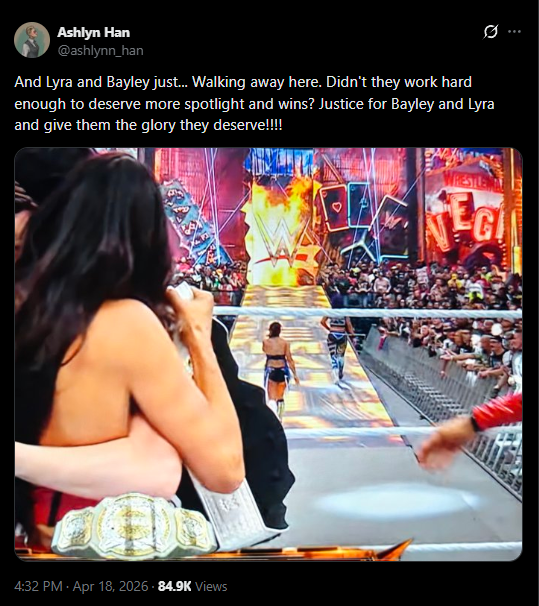Click the wrestler in blue shorts on the ramp
The image size is (539, 606).
[279, 369]
